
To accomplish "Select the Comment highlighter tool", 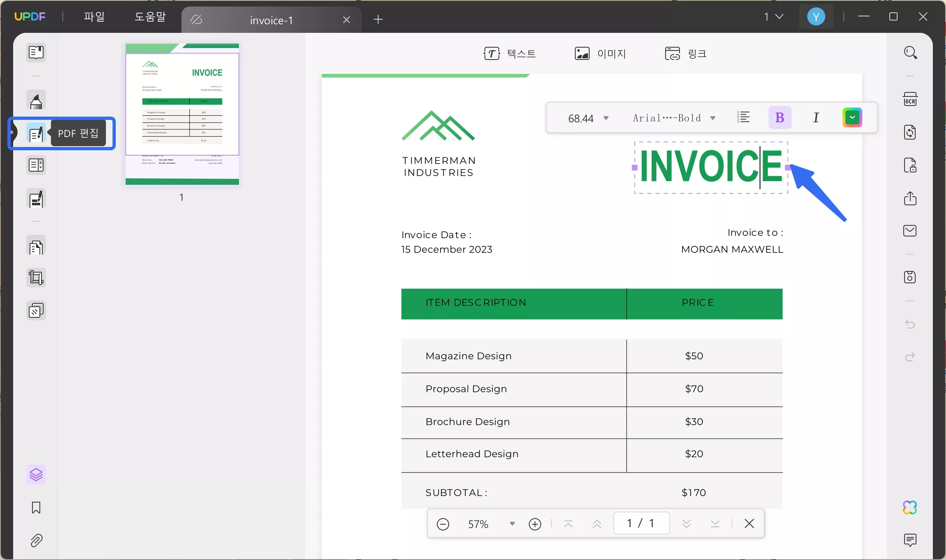I will point(36,100).
